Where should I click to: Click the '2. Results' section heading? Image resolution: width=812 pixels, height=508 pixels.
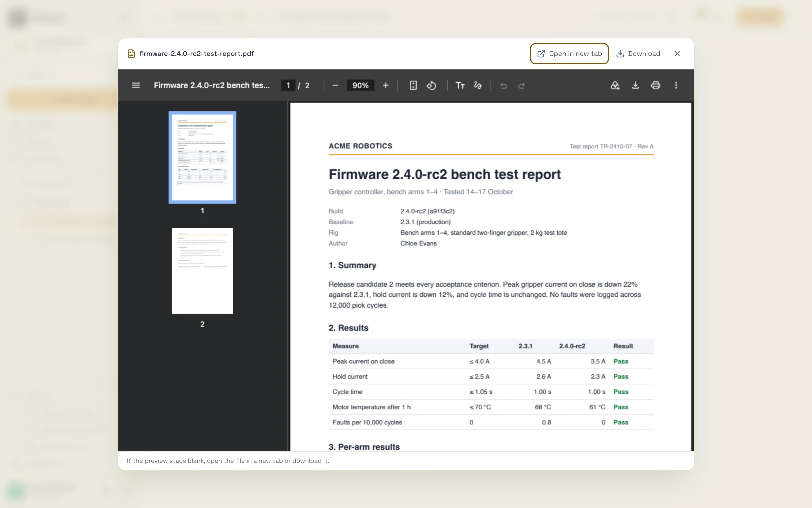[348, 328]
